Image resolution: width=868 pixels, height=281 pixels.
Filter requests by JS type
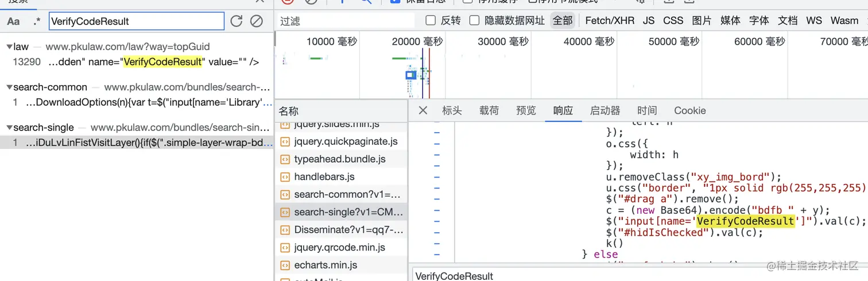pyautogui.click(x=649, y=21)
